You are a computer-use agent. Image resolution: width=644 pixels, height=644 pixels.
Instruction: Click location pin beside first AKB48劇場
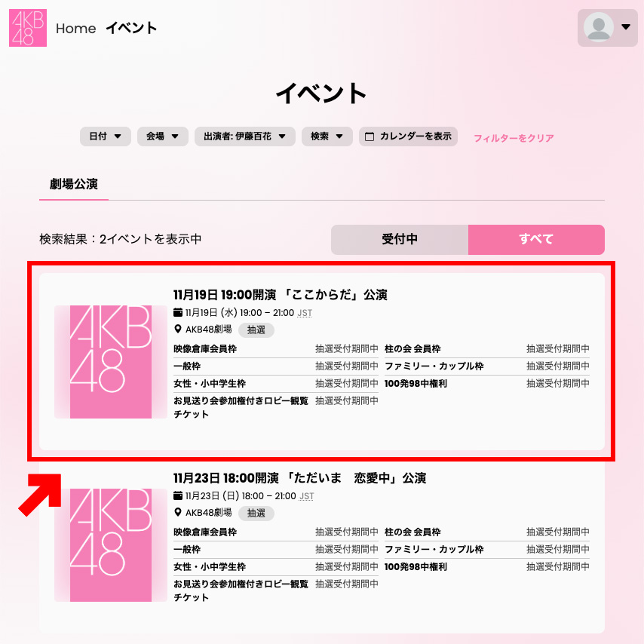coord(178,329)
